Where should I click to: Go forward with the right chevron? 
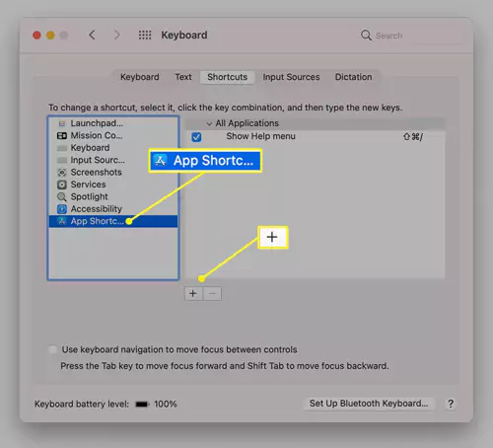(x=116, y=35)
